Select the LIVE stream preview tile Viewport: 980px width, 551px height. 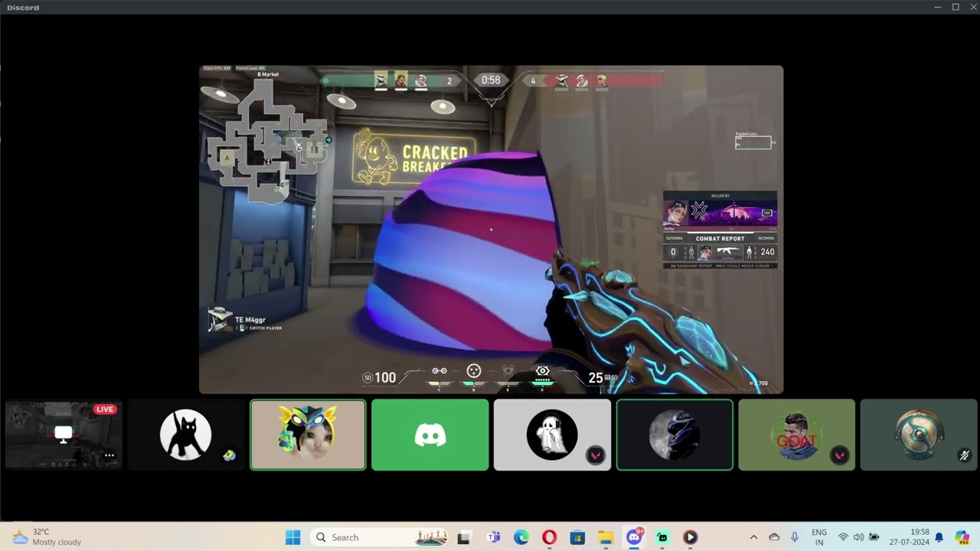[64, 435]
